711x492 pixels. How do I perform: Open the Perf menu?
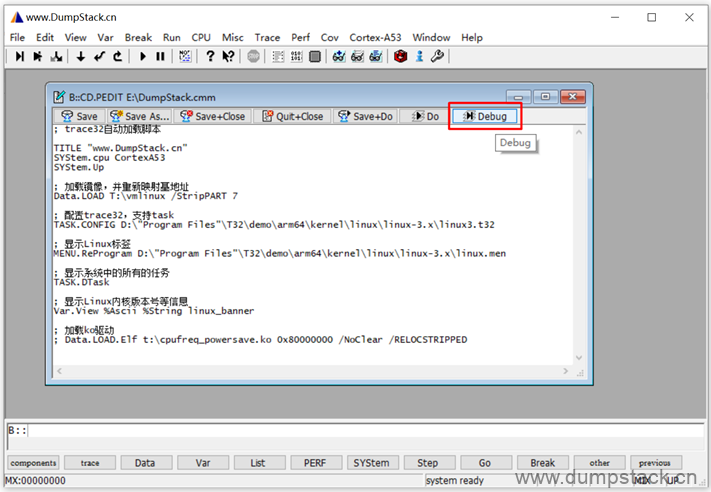[x=300, y=37]
